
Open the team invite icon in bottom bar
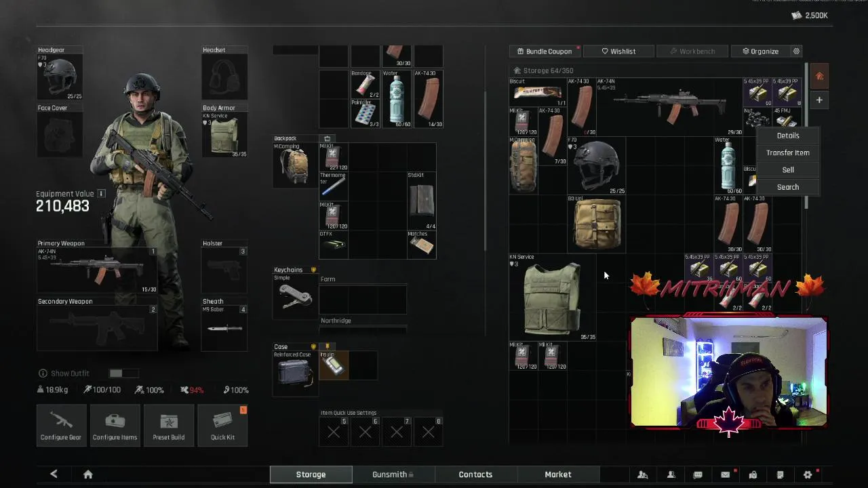point(642,474)
